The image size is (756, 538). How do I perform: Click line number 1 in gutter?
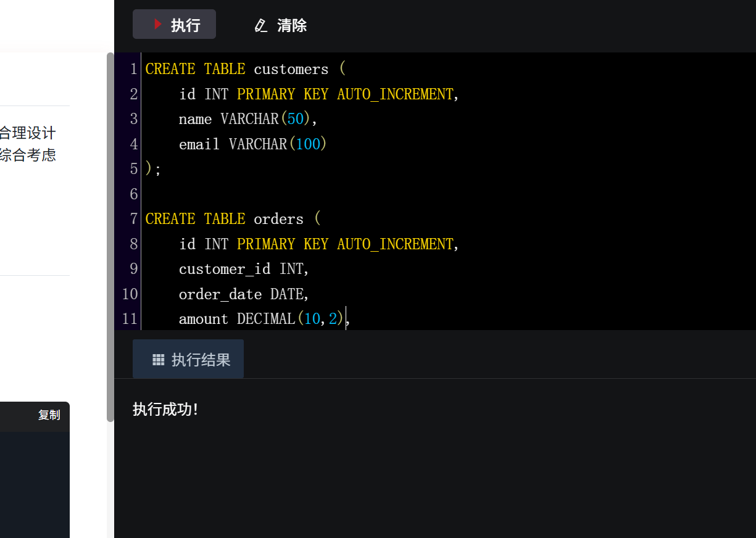[x=133, y=69]
